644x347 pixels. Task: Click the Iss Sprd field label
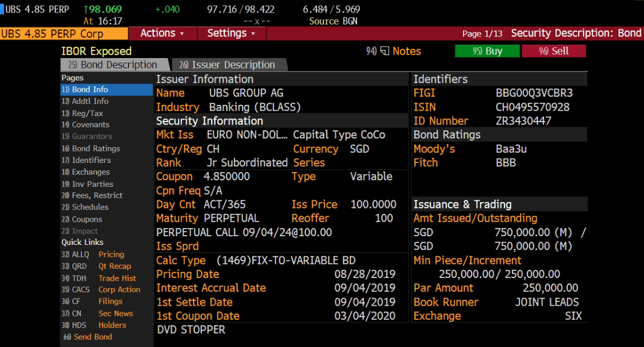click(x=177, y=246)
